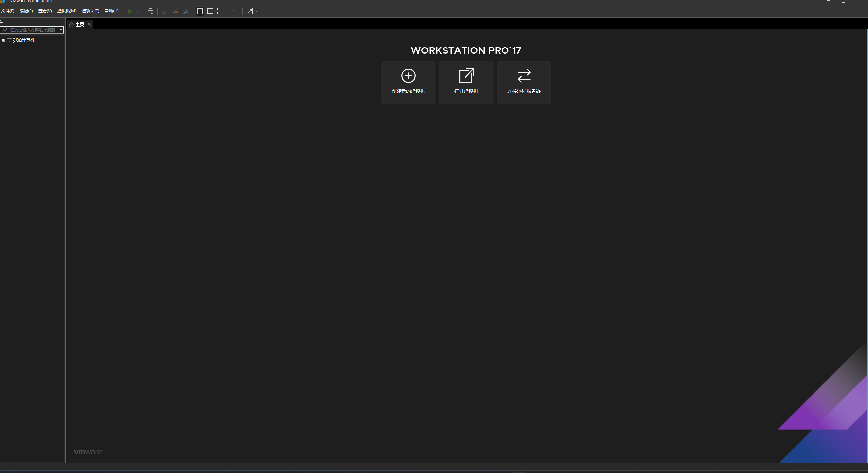Viewport: 868px width, 473px height.
Task: Click the stretch guest display icon
Action: coord(250,11)
